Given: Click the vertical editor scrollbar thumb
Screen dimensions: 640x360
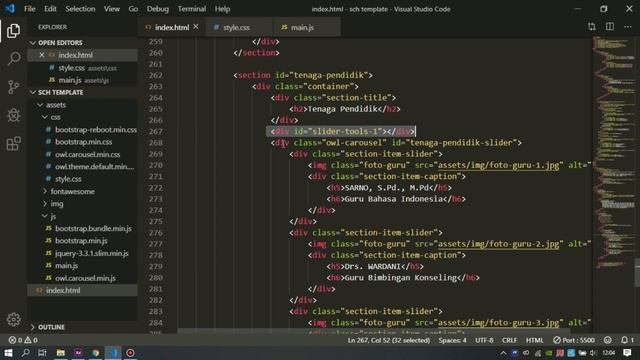Looking at the screenshot, I should point(638,272).
